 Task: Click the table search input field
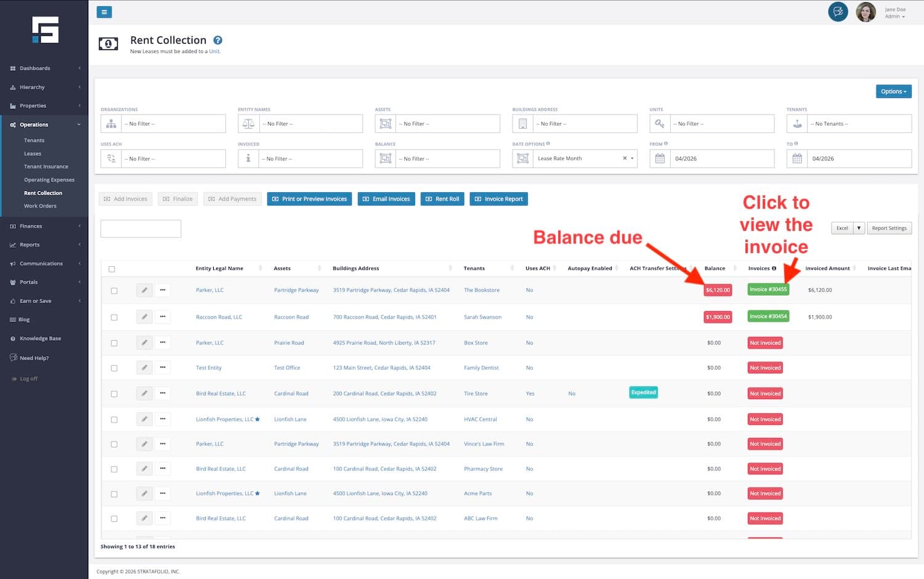[140, 229]
